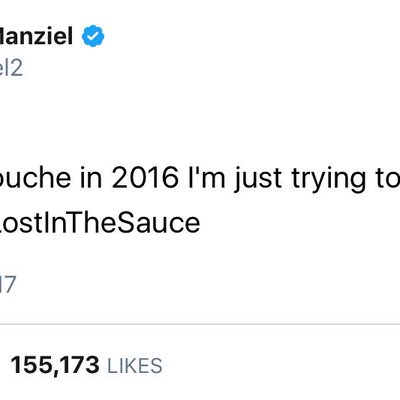Click the white checkmark inside the badge
Viewport: 400px width, 400px height.
click(94, 36)
